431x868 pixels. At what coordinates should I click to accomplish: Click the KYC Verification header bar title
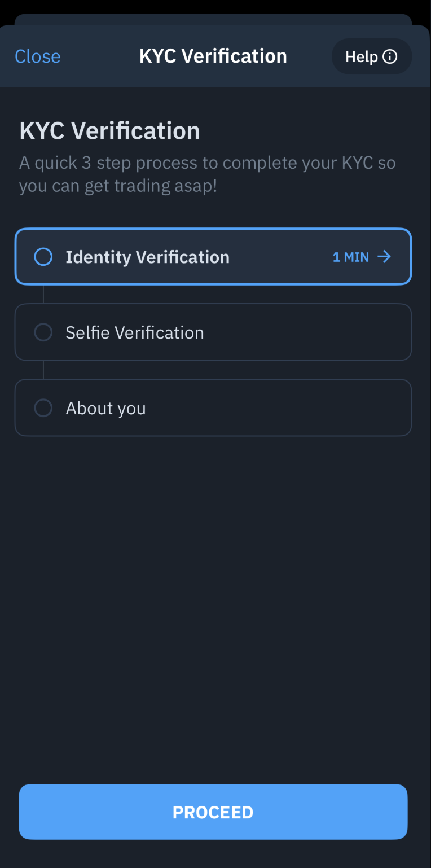click(x=213, y=56)
